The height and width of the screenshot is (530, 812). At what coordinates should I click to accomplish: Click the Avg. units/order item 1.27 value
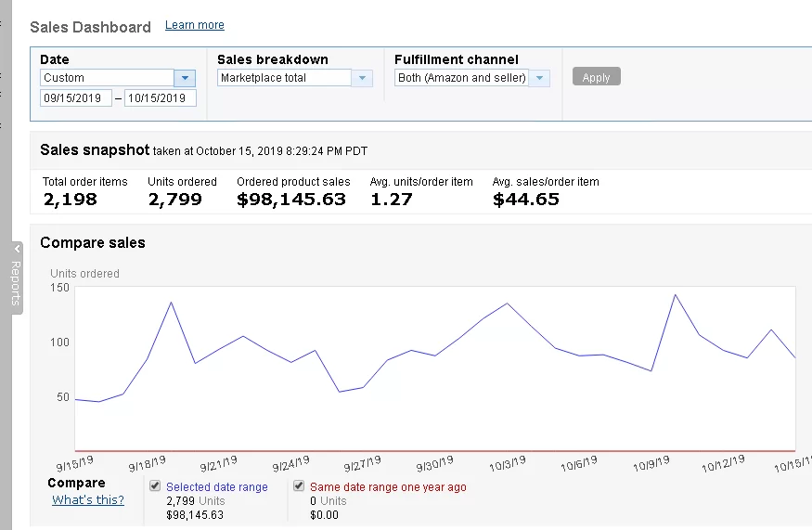[x=391, y=199]
